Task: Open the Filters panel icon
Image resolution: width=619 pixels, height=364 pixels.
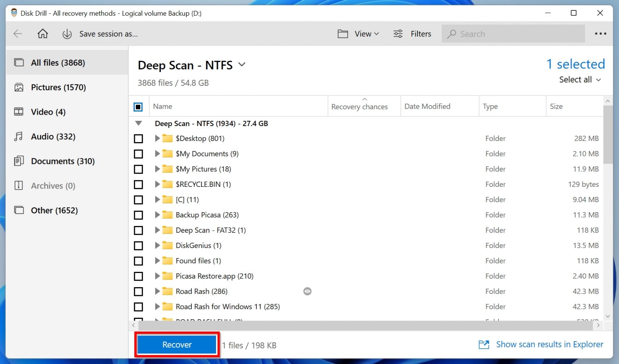Action: 398,34
